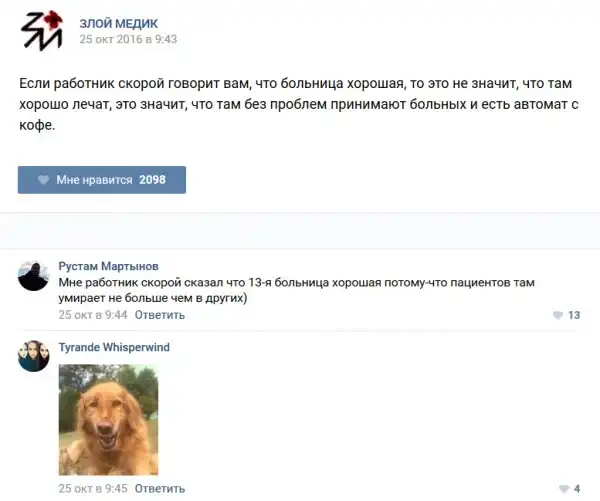Open Tyrande Whisperwind profile name link
The width and height of the screenshot is (600, 501).
click(114, 347)
